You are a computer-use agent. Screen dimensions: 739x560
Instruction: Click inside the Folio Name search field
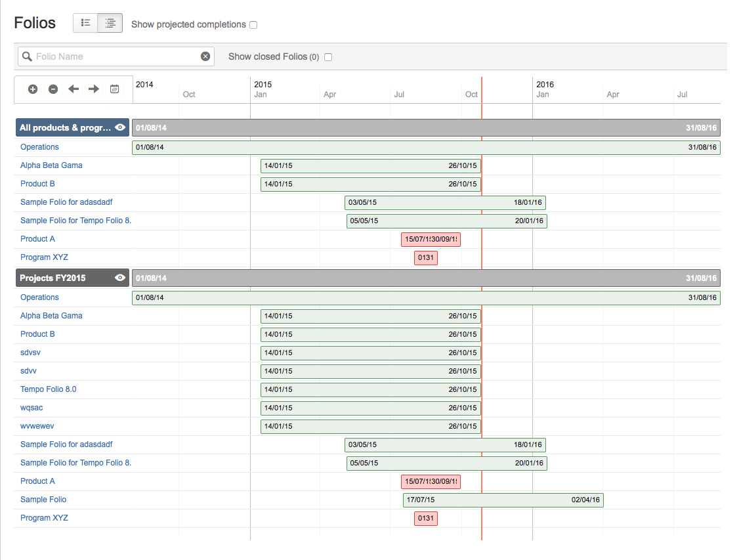[112, 56]
